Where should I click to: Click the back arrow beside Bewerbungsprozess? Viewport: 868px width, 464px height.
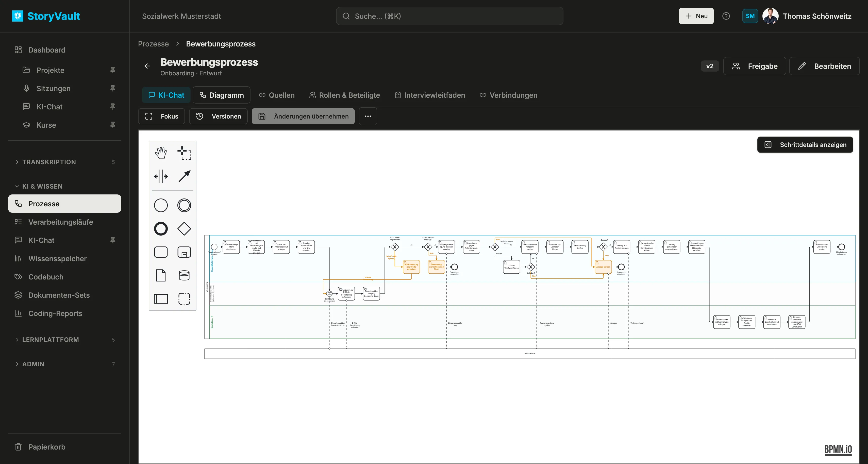[x=147, y=66]
